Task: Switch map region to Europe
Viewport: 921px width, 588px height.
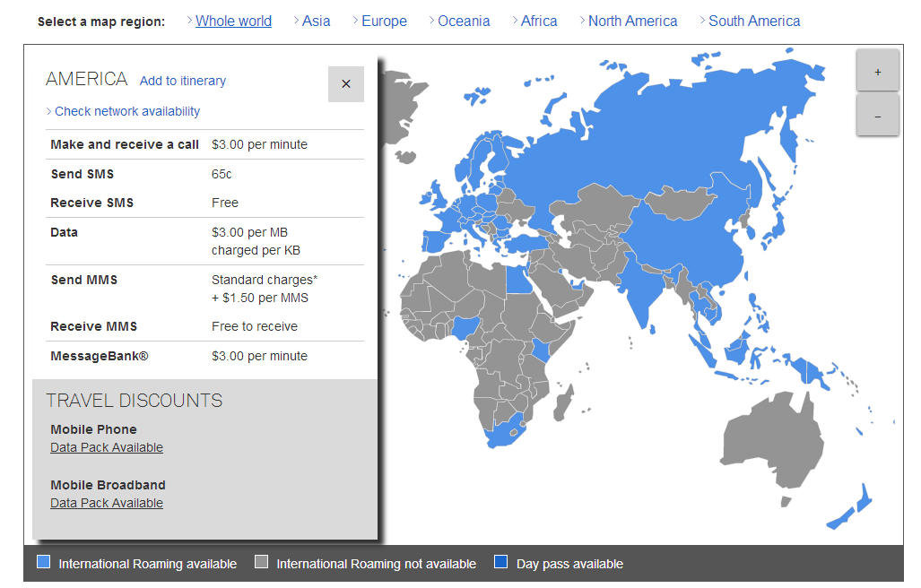Action: 384,22
